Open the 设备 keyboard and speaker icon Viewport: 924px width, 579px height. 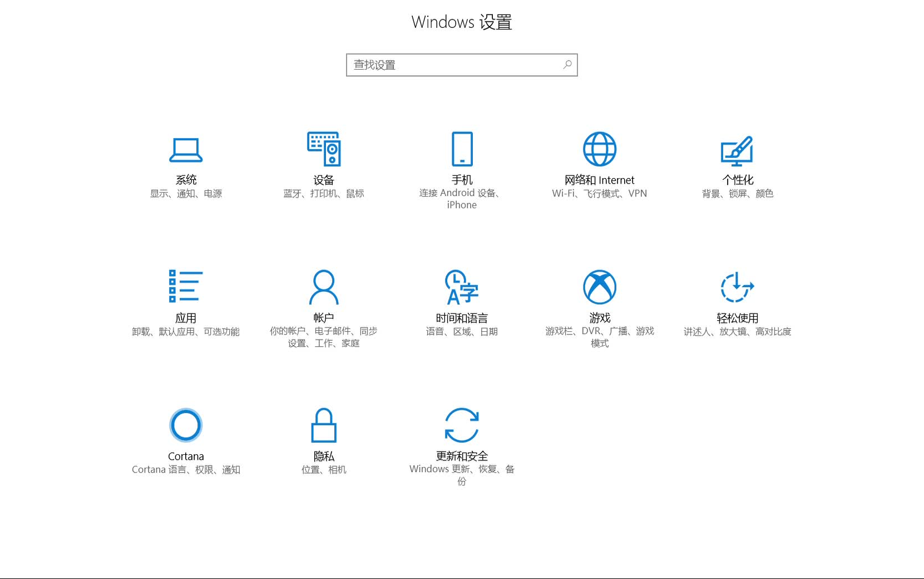coord(324,149)
